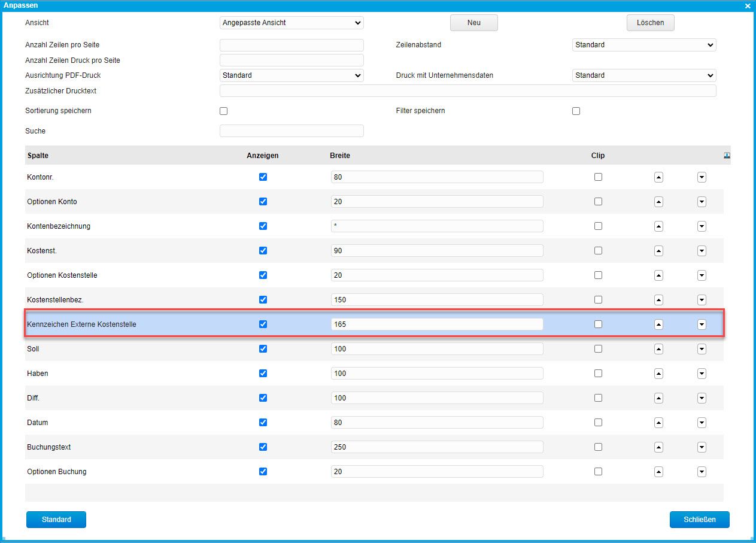The image size is (756, 543).
Task: Enable Clip for Kontenbezeichnung row
Action: tap(598, 226)
